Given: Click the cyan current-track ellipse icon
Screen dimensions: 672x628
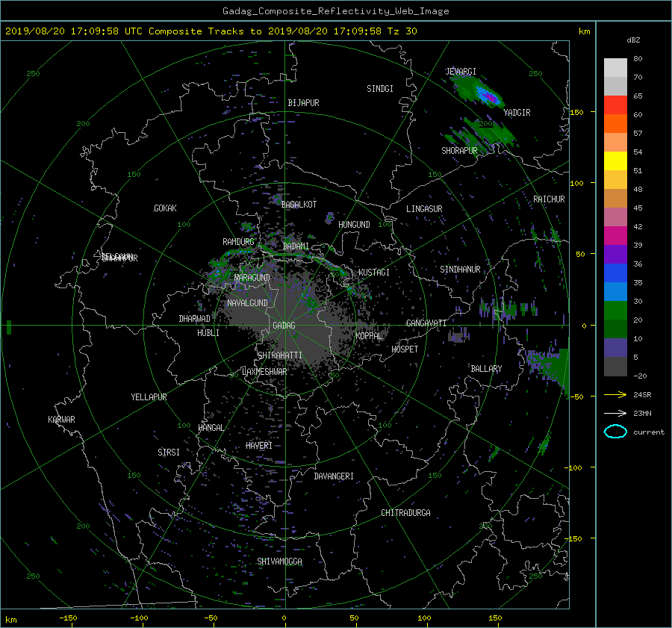Looking at the screenshot, I should [x=615, y=432].
